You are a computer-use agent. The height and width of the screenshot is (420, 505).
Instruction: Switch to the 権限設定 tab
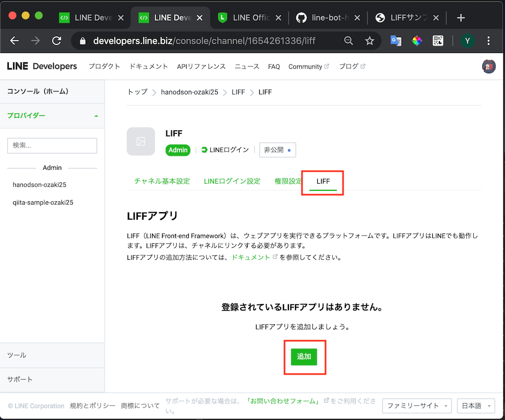[x=288, y=181]
